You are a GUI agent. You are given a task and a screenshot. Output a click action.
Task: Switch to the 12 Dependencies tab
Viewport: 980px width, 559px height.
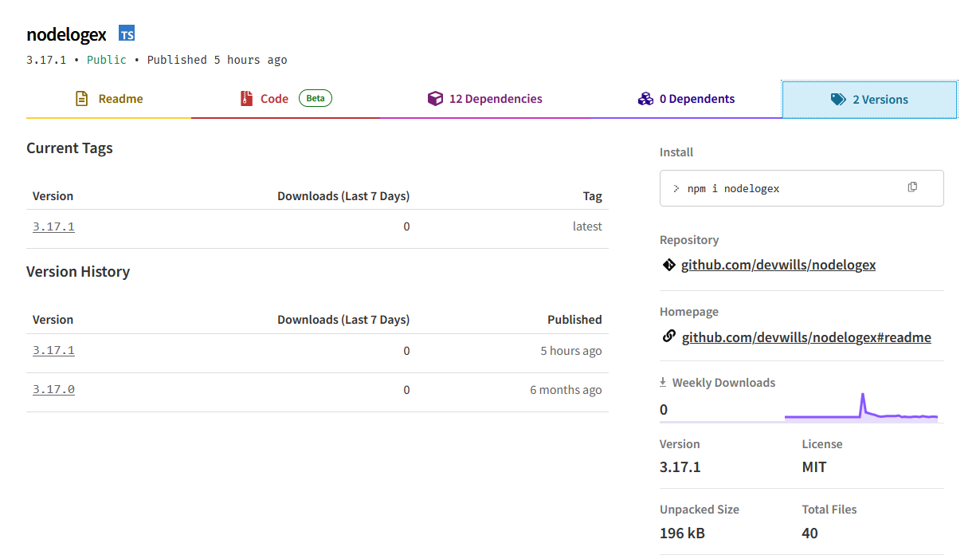[x=496, y=99]
